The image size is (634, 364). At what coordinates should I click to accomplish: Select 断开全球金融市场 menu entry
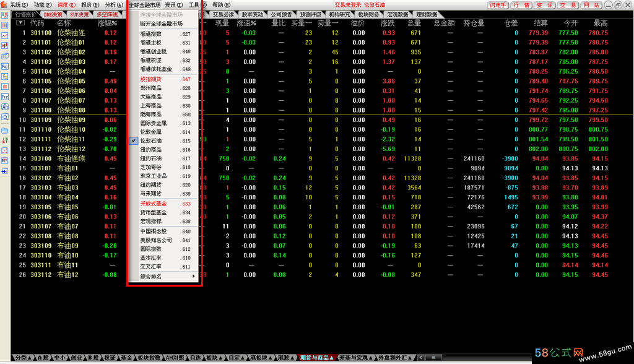163,24
